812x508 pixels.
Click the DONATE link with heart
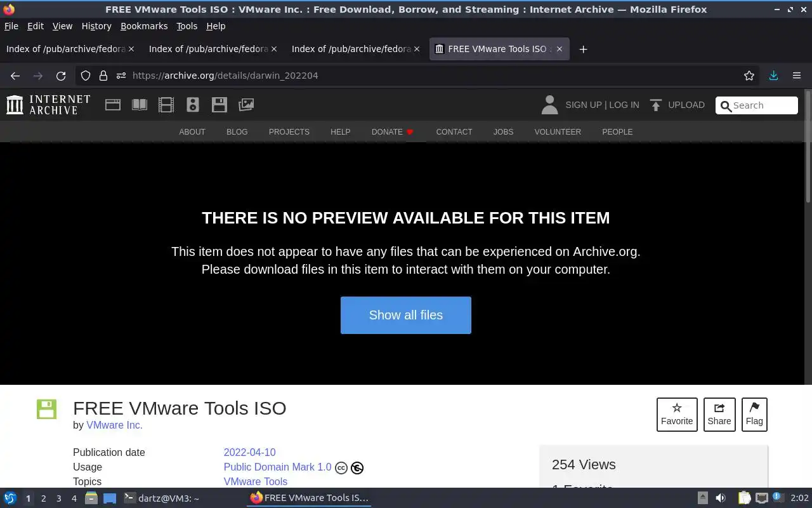(x=393, y=132)
